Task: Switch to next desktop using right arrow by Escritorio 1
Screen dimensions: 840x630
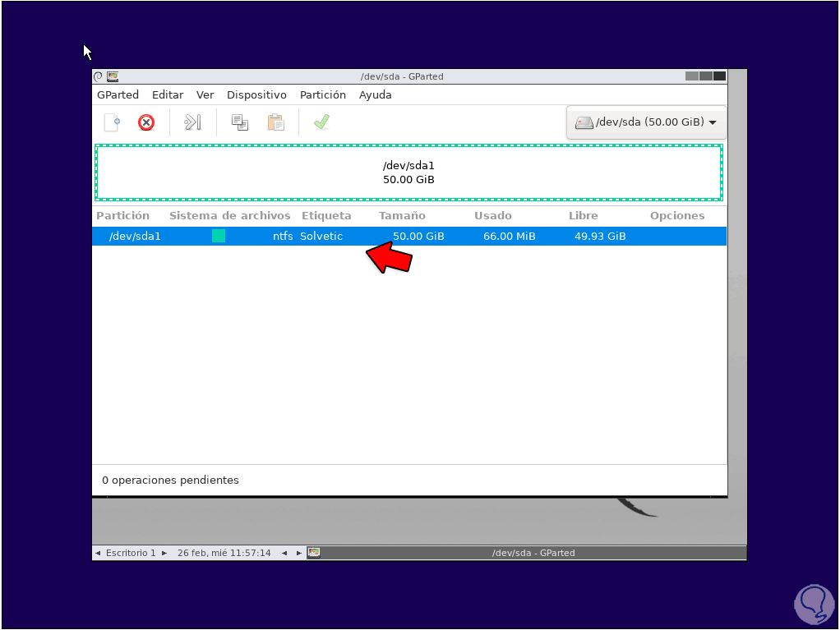Action: point(164,553)
